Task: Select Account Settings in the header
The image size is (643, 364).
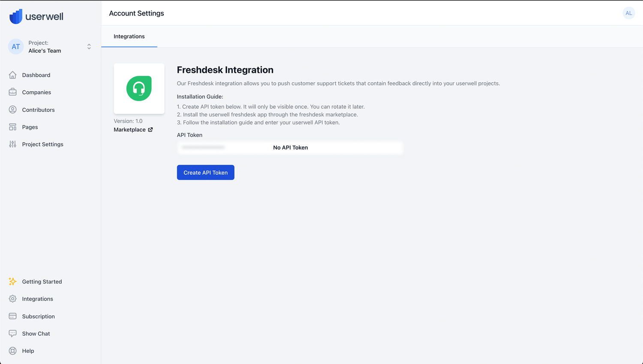Action: (x=136, y=13)
